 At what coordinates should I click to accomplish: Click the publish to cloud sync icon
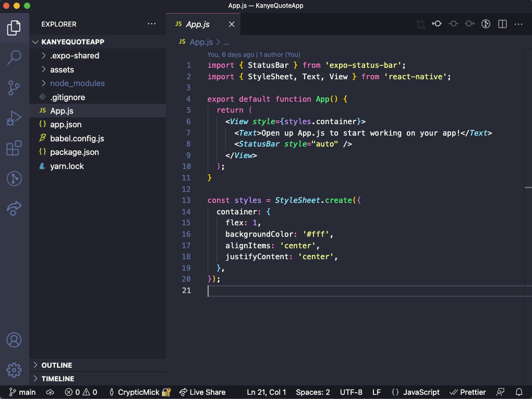50,392
